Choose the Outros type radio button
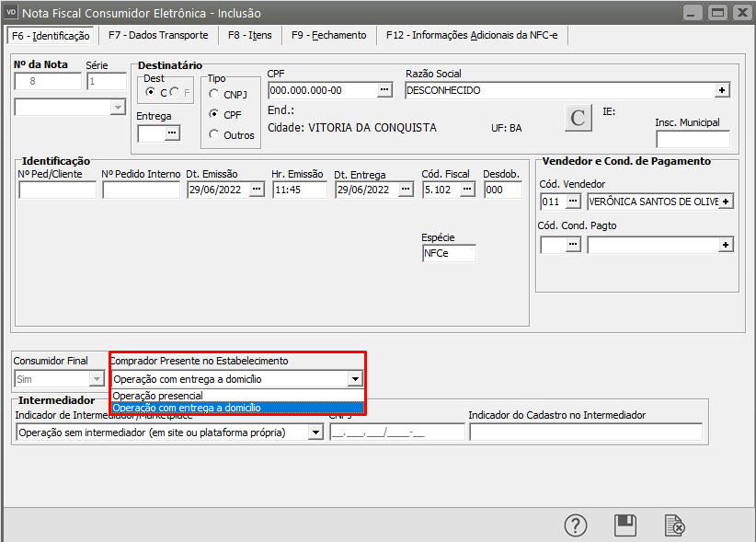Screen dimensions: 756x542 tap(214, 135)
